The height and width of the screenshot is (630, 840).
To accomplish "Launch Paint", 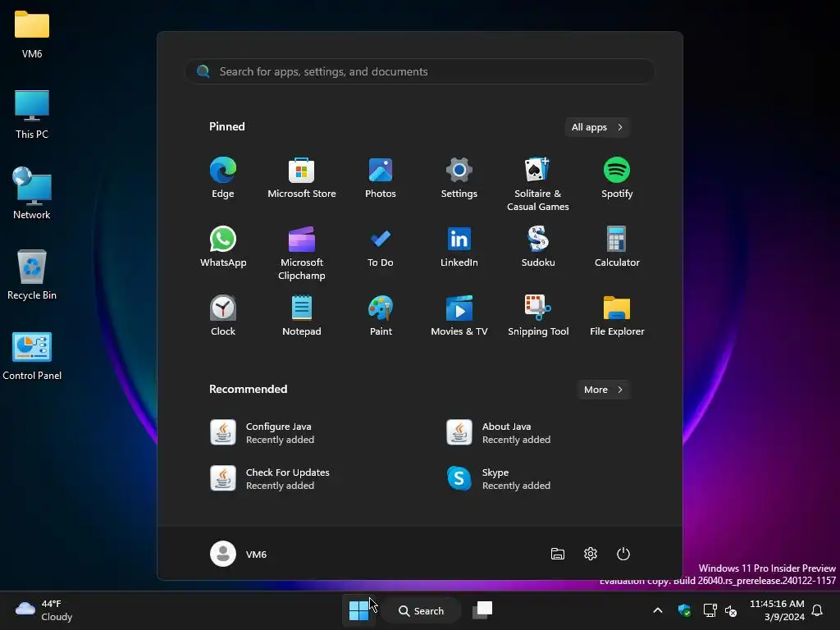I will 381,316.
